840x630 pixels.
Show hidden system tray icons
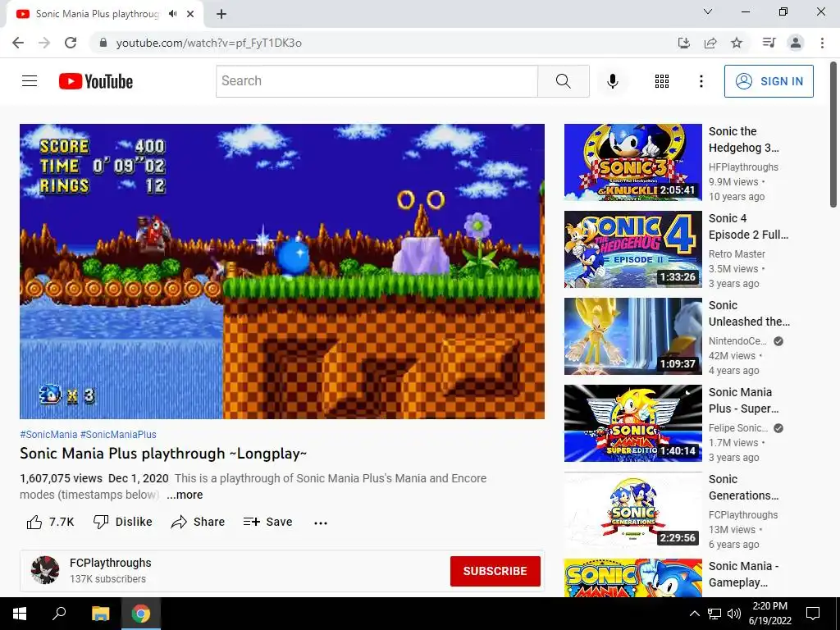point(694,614)
